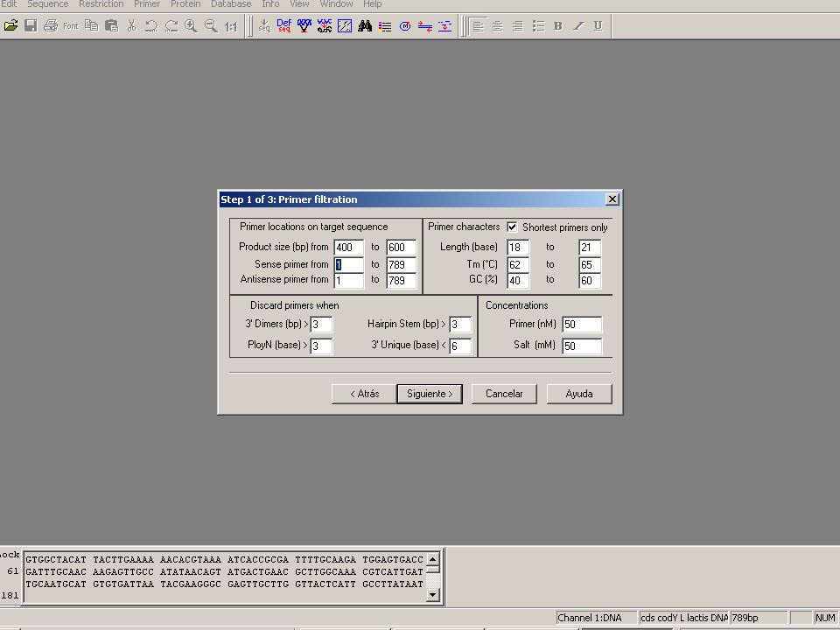Uncheck the Shortest primers only checkbox
Image resolution: width=840 pixels, height=630 pixels.
pyautogui.click(x=512, y=227)
